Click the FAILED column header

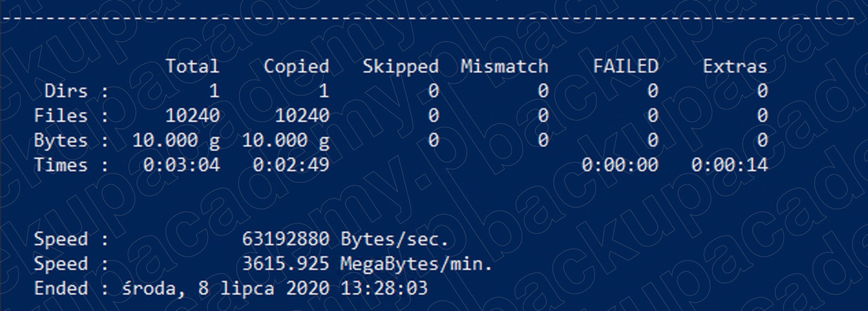pyautogui.click(x=626, y=66)
